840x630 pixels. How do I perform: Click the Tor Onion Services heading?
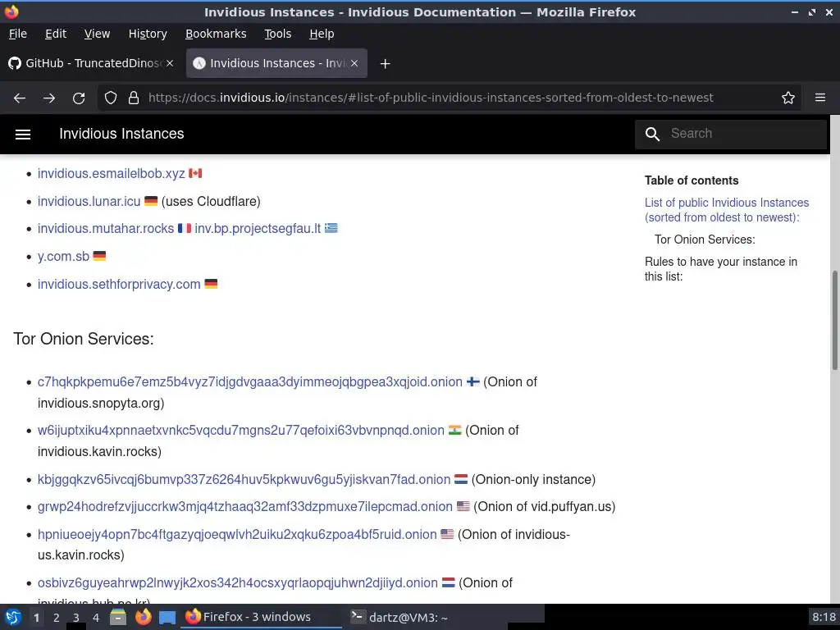tap(84, 339)
